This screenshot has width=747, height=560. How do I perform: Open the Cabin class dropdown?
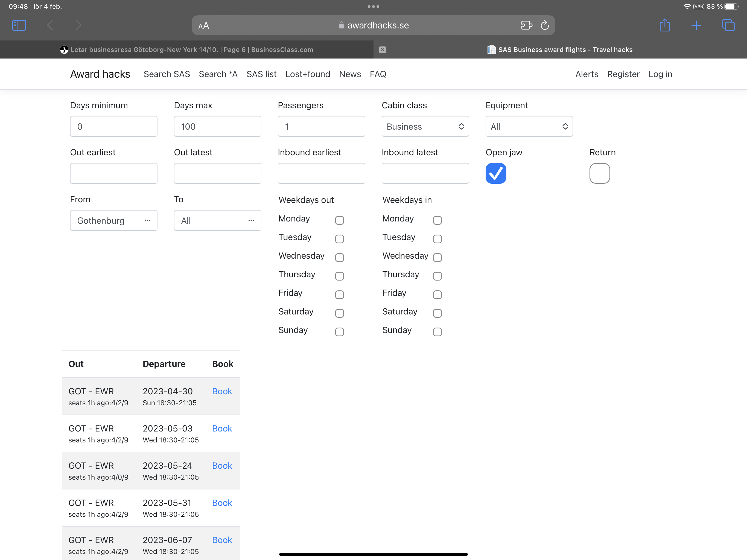pyautogui.click(x=425, y=127)
